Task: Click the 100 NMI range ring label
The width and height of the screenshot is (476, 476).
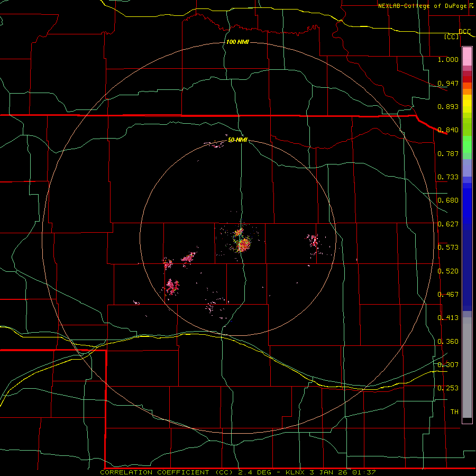Action: 237,42
